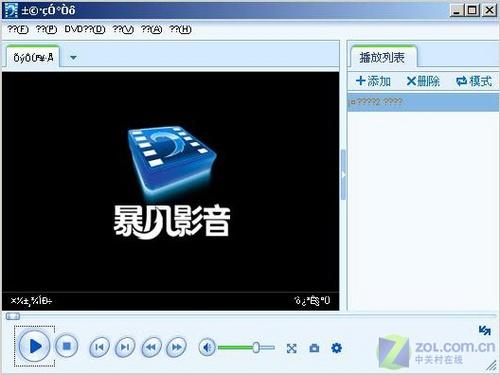Open the help menu ending in (H)
The image size is (500, 375).
coord(180,29)
